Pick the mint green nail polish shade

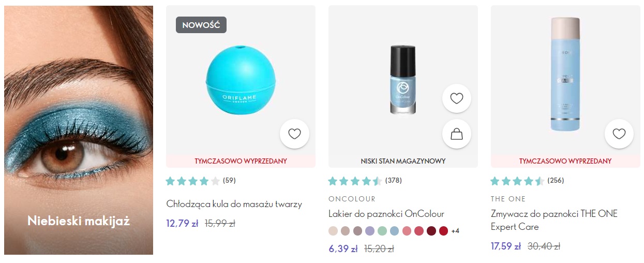[x=382, y=231]
